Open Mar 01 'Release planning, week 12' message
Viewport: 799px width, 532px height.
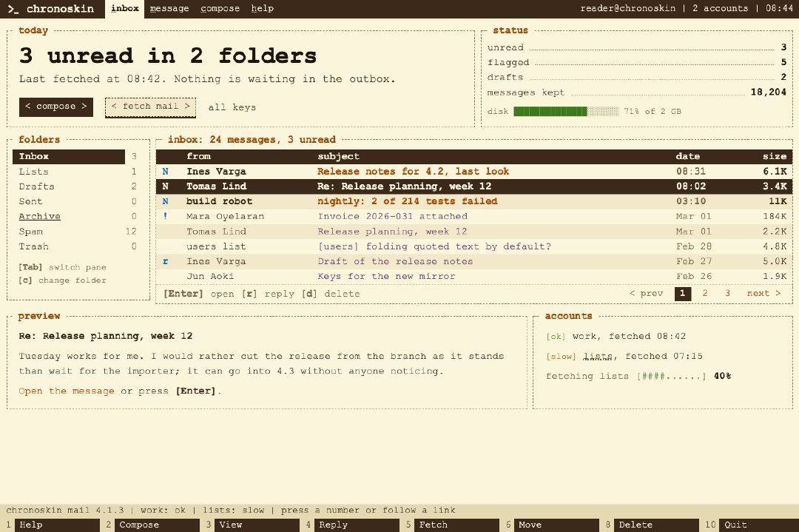tap(392, 232)
